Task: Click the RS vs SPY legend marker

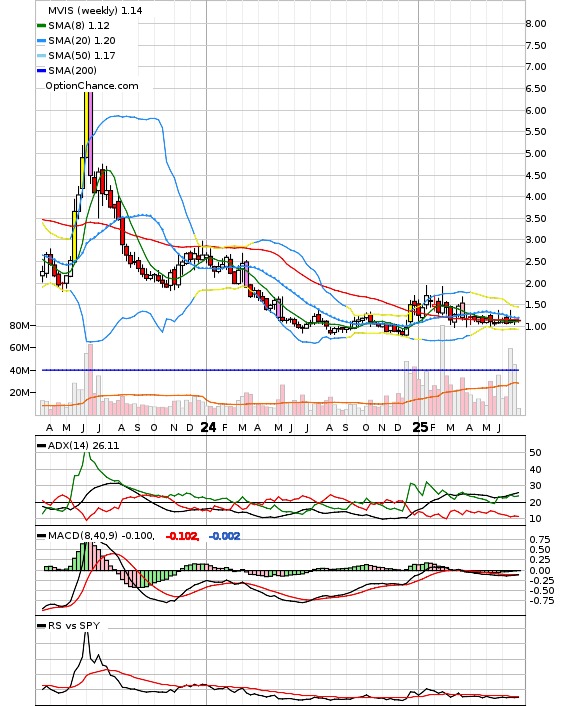Action: pyautogui.click(x=41, y=625)
